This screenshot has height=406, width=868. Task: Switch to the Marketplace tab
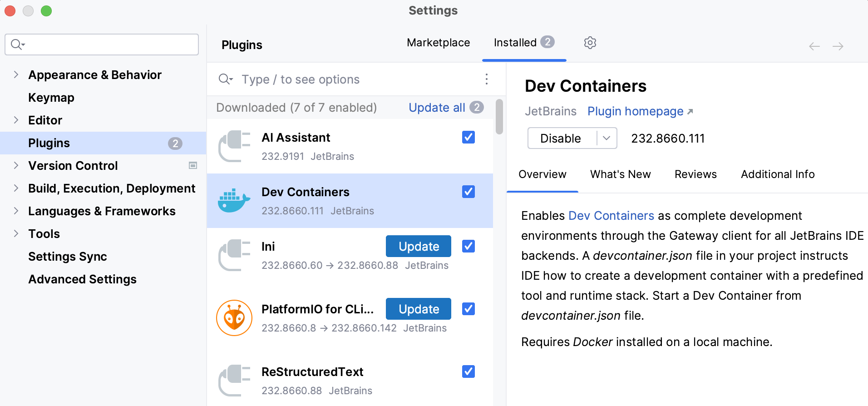(438, 43)
